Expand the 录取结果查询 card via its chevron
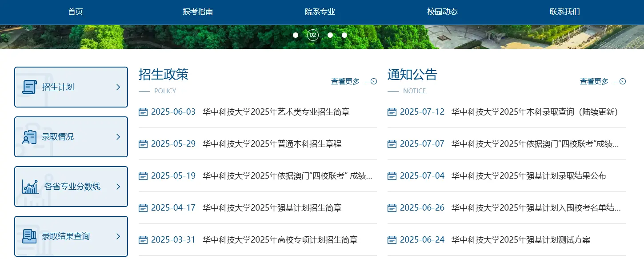 point(119,236)
